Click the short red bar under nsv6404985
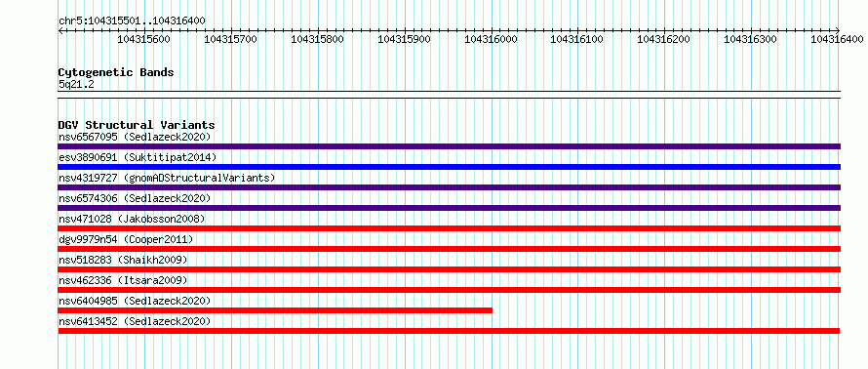The height and width of the screenshot is (369, 868). pos(275,310)
